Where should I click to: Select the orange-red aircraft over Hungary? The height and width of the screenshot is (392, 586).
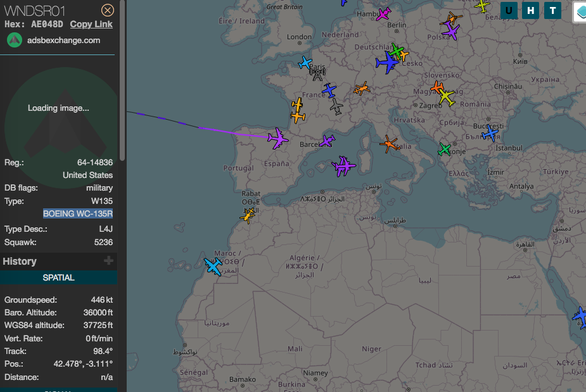tap(436, 87)
